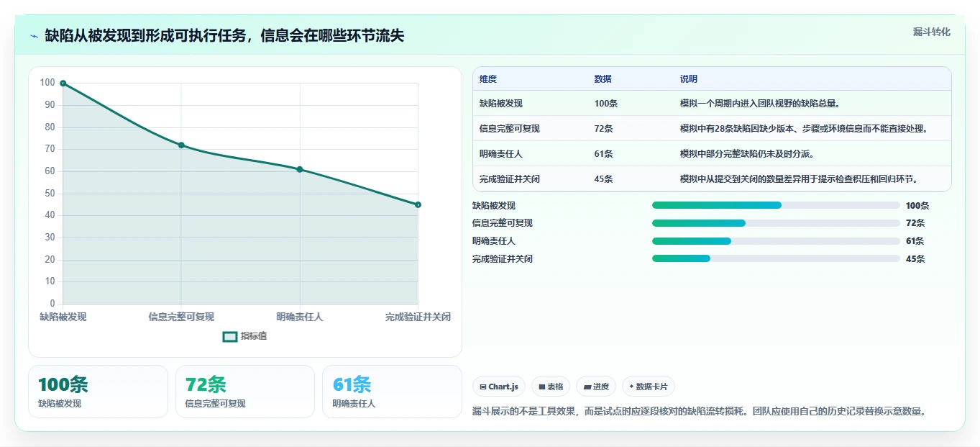Click the explanation starting 模拟中有28条缺陷
This screenshot has width=980, height=447.
click(805, 129)
